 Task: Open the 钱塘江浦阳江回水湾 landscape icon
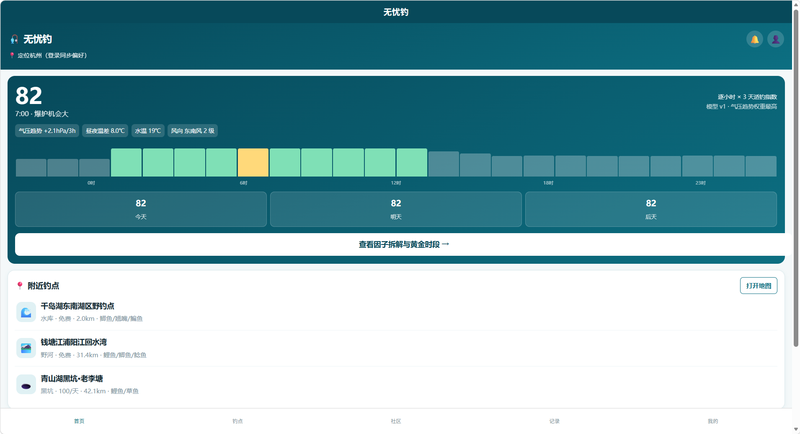pyautogui.click(x=26, y=348)
